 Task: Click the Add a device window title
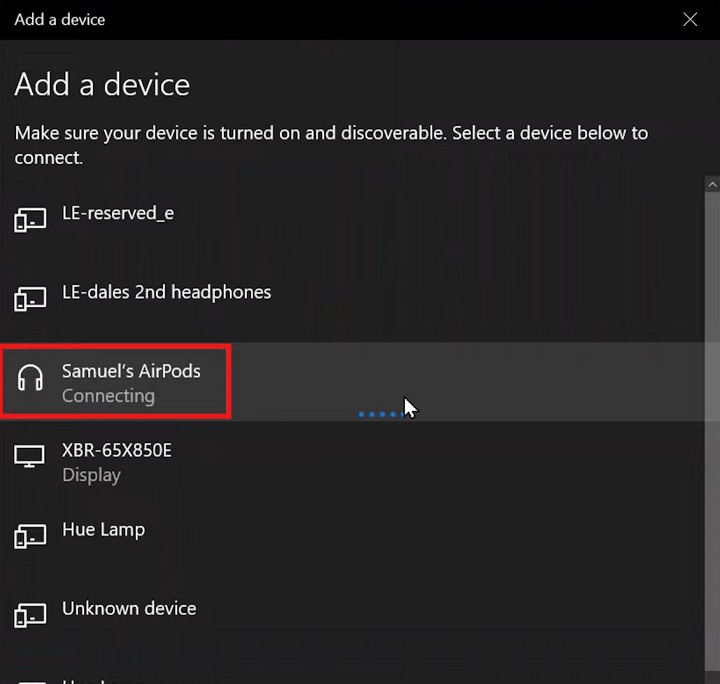60,19
